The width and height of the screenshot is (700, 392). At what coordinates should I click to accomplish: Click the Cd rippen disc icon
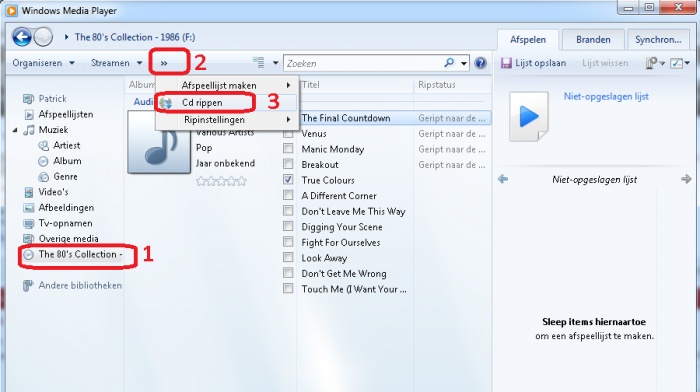coord(166,103)
